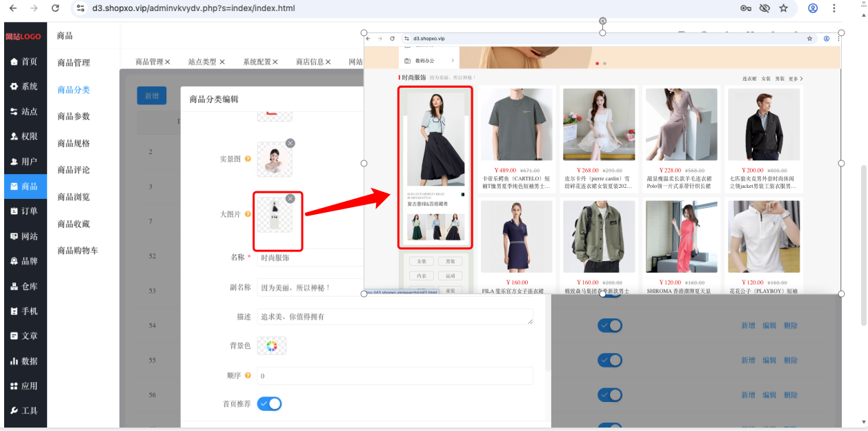The image size is (868, 431).
Task: Open the 背景色 color picker
Action: click(x=272, y=346)
